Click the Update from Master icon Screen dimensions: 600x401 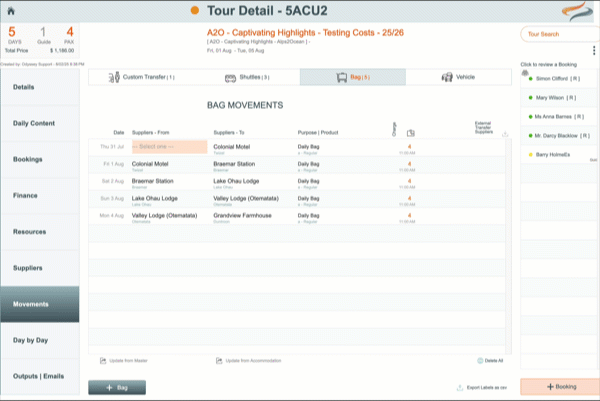[103, 360]
